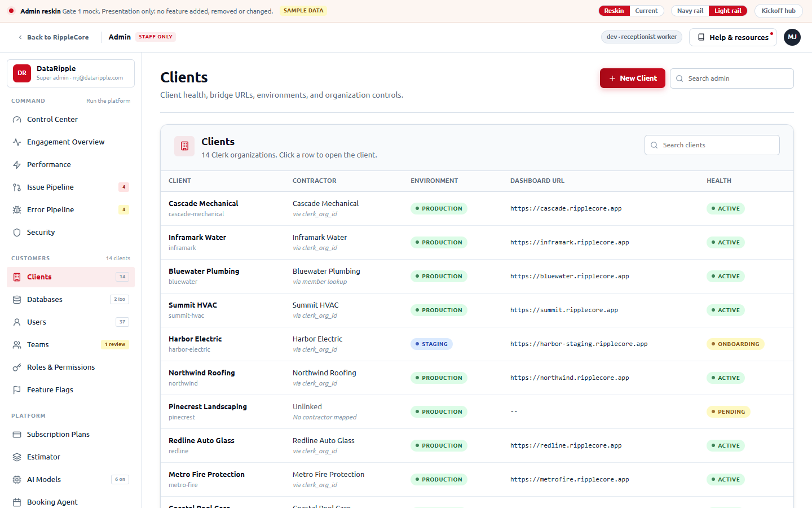The width and height of the screenshot is (812, 508).
Task: Click the Engagement Overview pulse icon
Action: [x=17, y=142]
